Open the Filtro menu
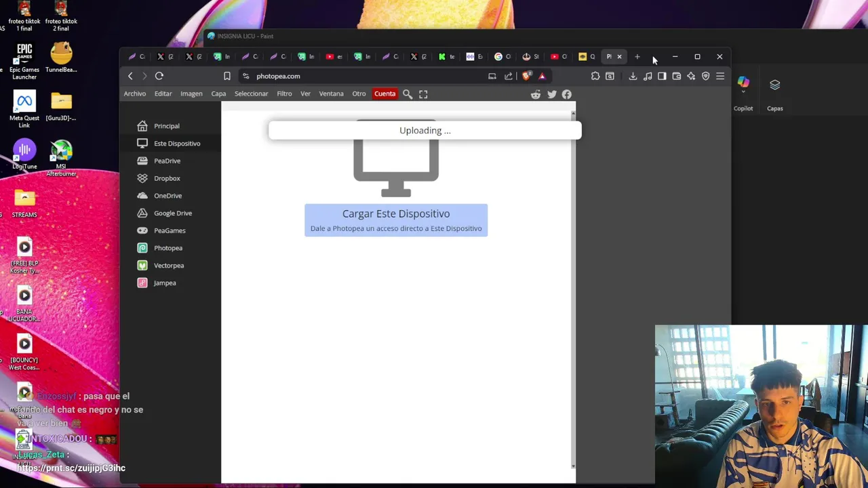868x488 pixels. [x=284, y=94]
